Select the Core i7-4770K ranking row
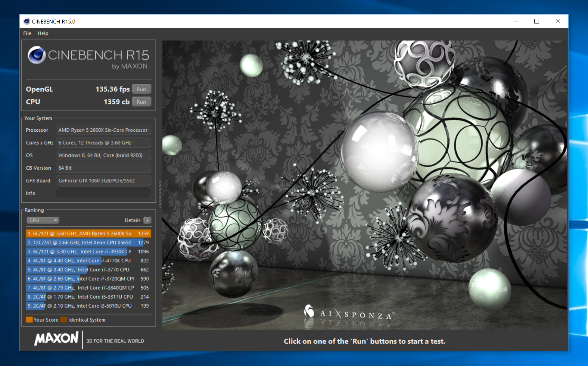The height and width of the screenshot is (366, 588). point(88,261)
